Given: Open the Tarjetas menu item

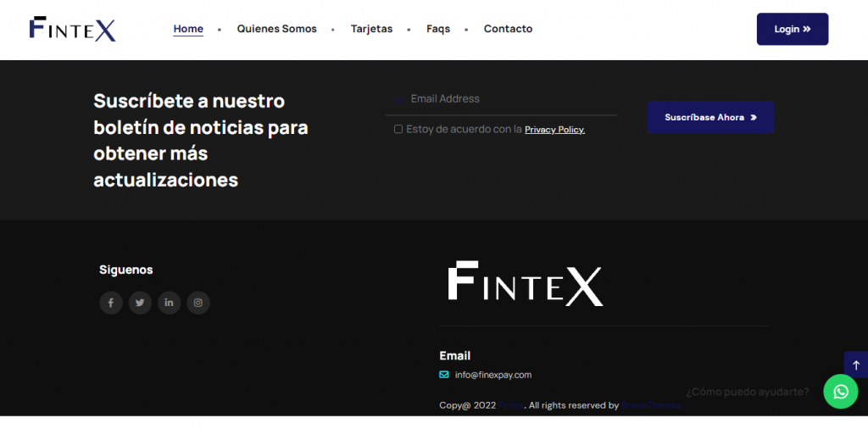Looking at the screenshot, I should pyautogui.click(x=371, y=29).
